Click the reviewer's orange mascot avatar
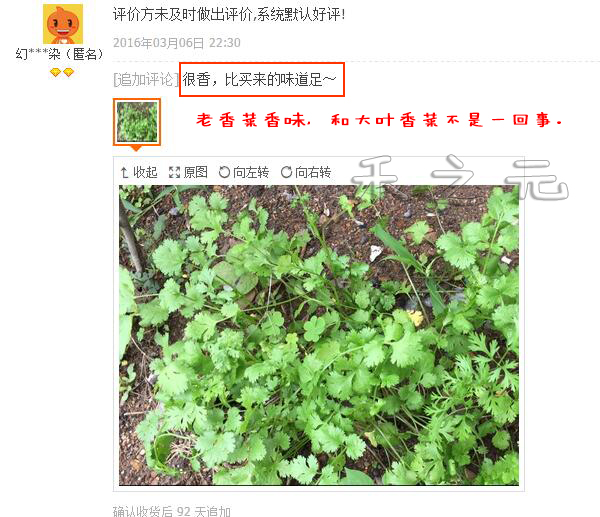 coord(63,24)
